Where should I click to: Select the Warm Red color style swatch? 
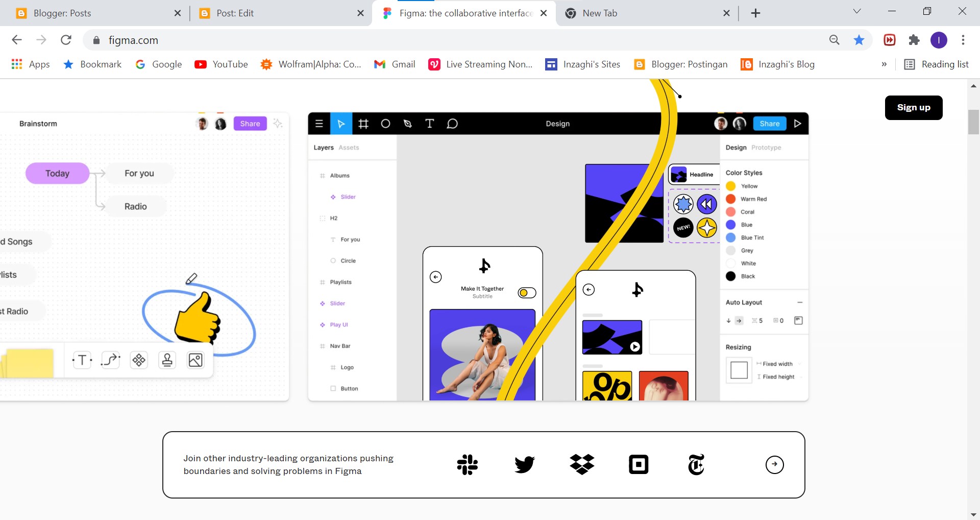(731, 199)
